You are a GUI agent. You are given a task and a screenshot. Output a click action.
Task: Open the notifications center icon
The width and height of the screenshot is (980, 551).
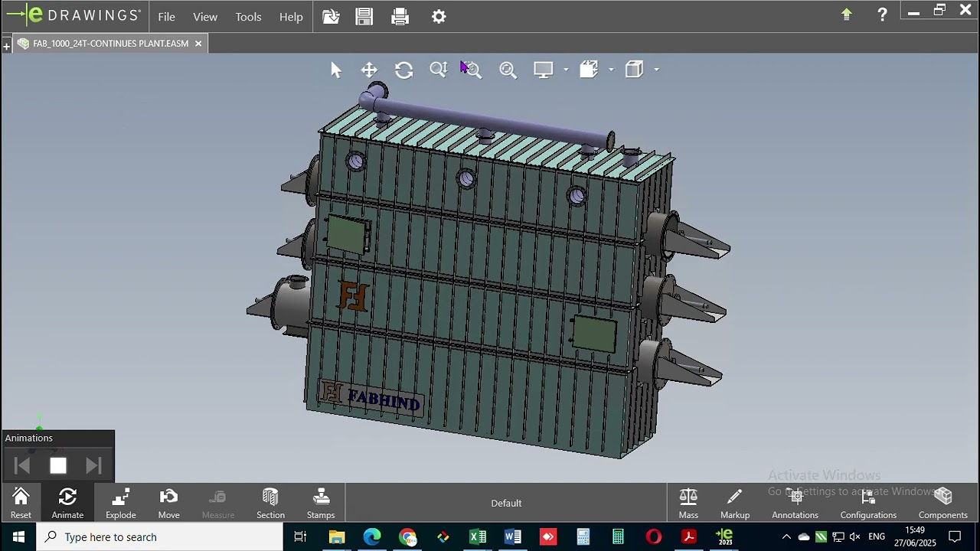click(955, 537)
